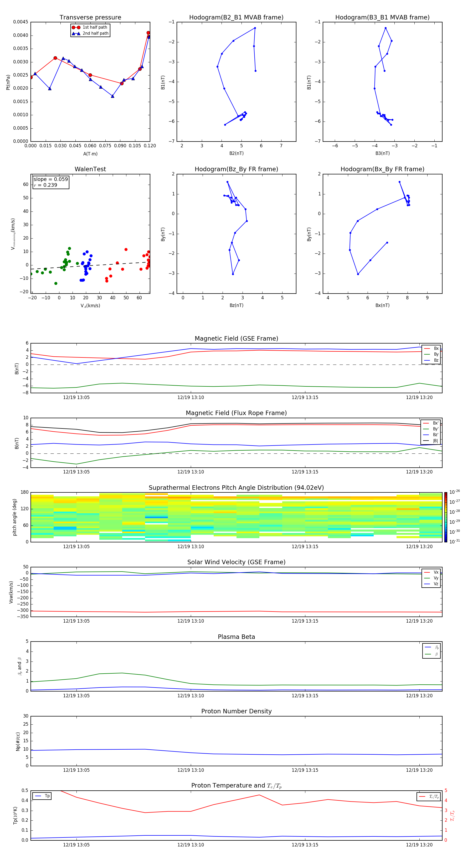The height and width of the screenshot is (868, 473).
Task: Click the 'Transverse pressure' plot title
Action: click(90, 17)
